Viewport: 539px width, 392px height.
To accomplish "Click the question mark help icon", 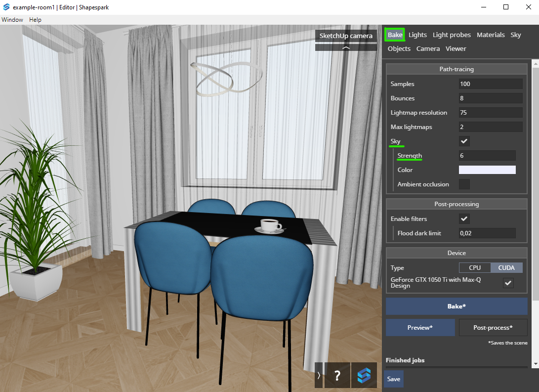I will 337,375.
